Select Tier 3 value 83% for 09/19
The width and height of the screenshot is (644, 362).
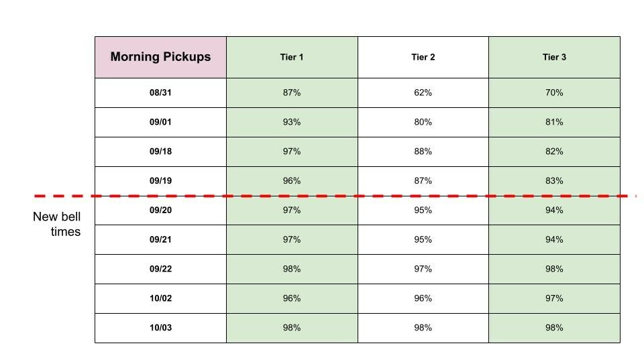(554, 181)
